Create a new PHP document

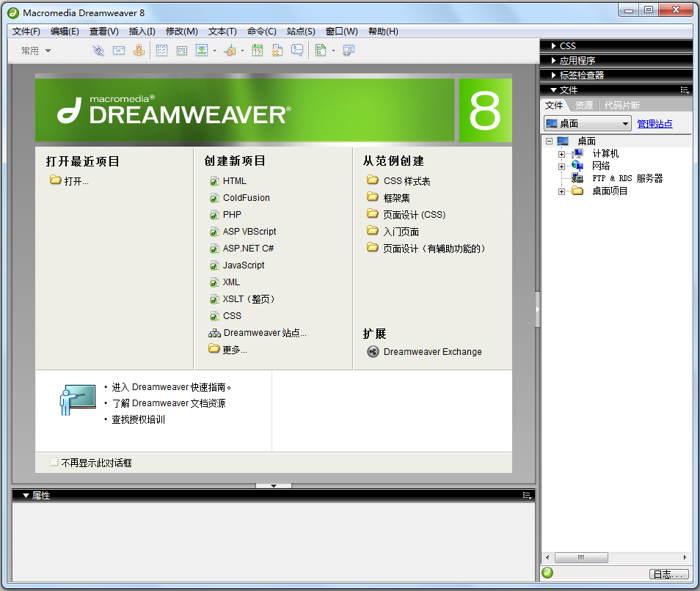point(234,214)
